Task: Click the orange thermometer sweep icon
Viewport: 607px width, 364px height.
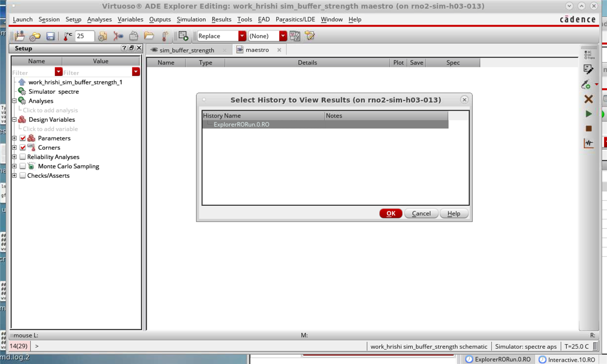Action: coord(165,36)
